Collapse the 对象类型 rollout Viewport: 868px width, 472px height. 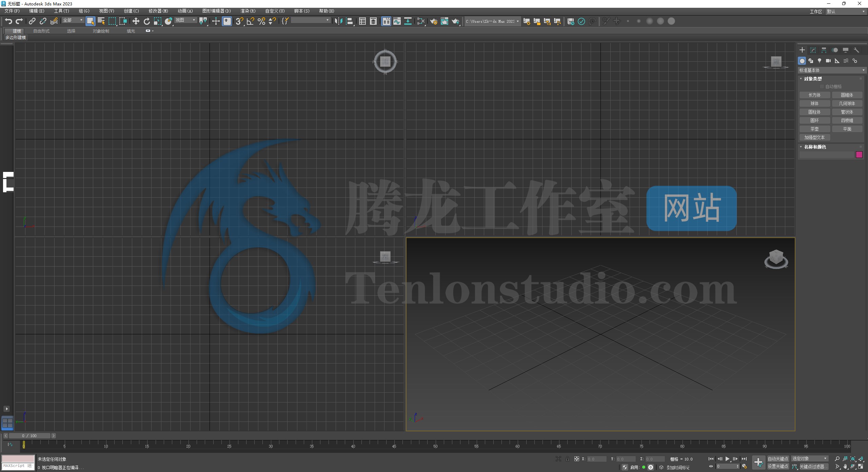coord(813,79)
